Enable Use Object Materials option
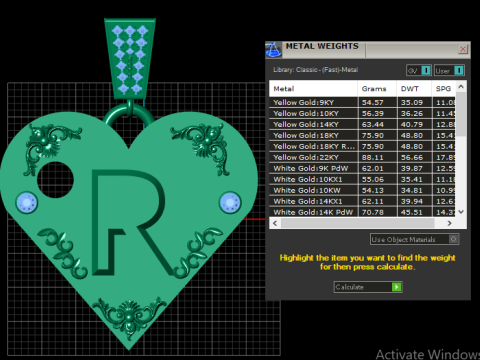This screenshot has width=480, height=360. 415,239
